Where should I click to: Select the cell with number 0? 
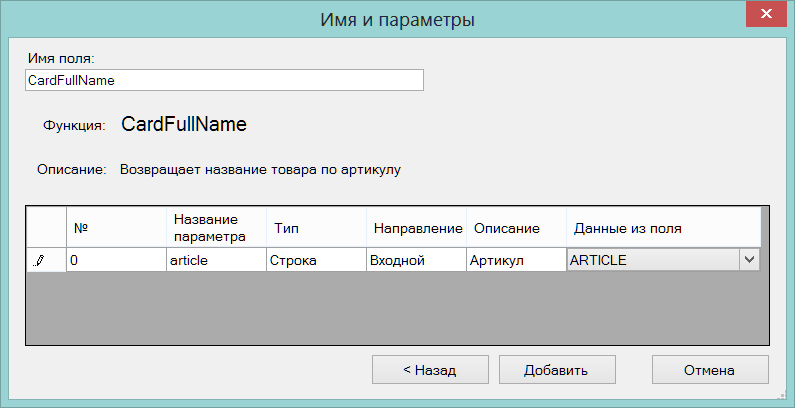point(116,261)
